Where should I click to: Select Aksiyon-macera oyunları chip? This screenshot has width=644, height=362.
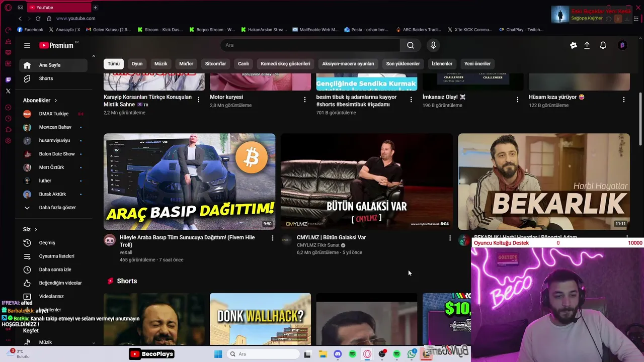(348, 64)
